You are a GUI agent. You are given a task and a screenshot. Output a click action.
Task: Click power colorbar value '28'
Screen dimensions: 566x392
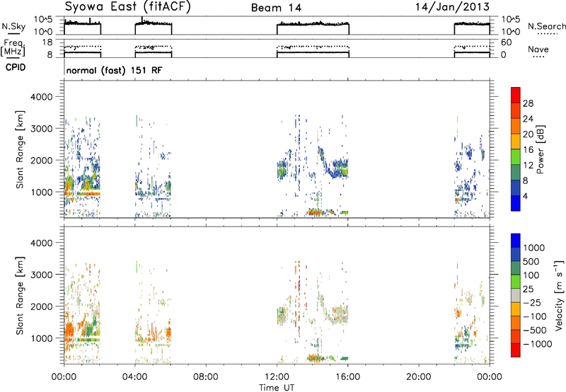coord(528,103)
